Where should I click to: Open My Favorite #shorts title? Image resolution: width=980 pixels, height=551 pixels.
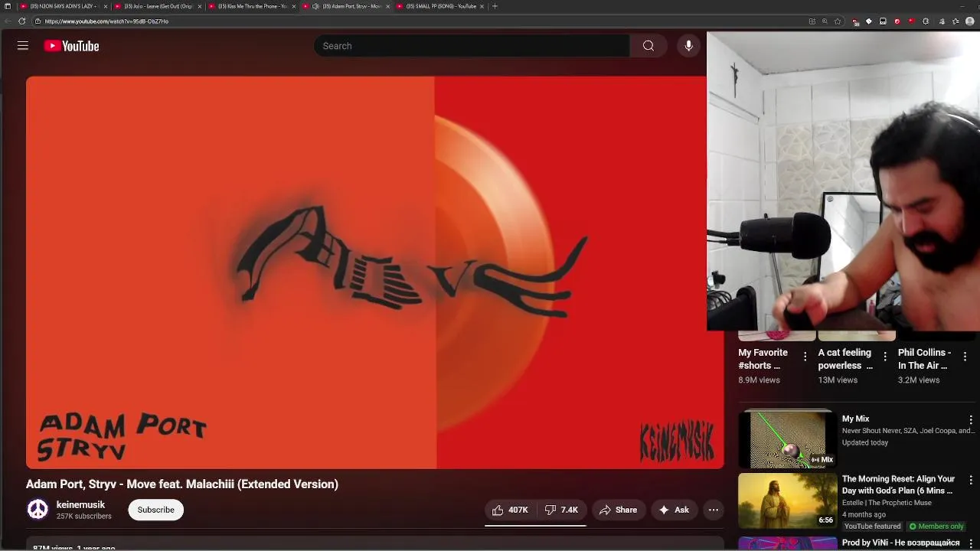(763, 359)
